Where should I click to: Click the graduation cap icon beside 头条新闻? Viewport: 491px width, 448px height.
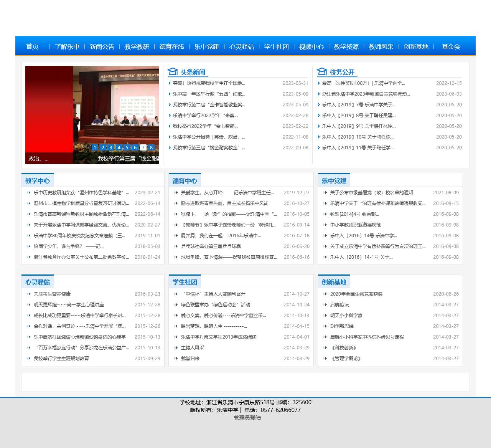(173, 72)
